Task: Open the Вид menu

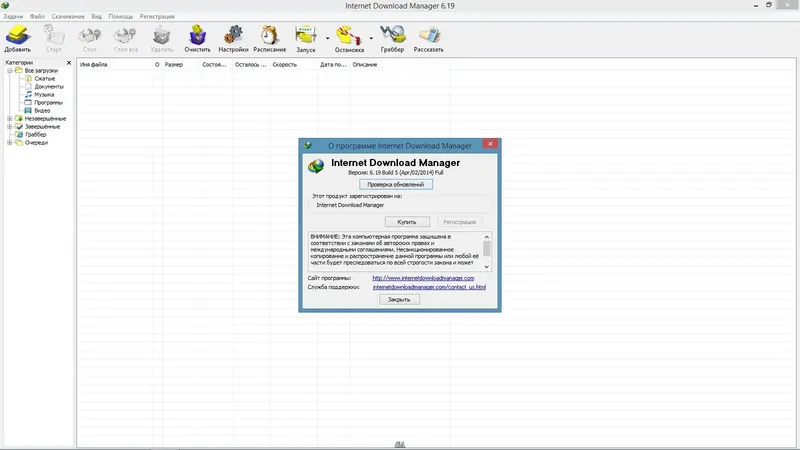Action: click(96, 16)
